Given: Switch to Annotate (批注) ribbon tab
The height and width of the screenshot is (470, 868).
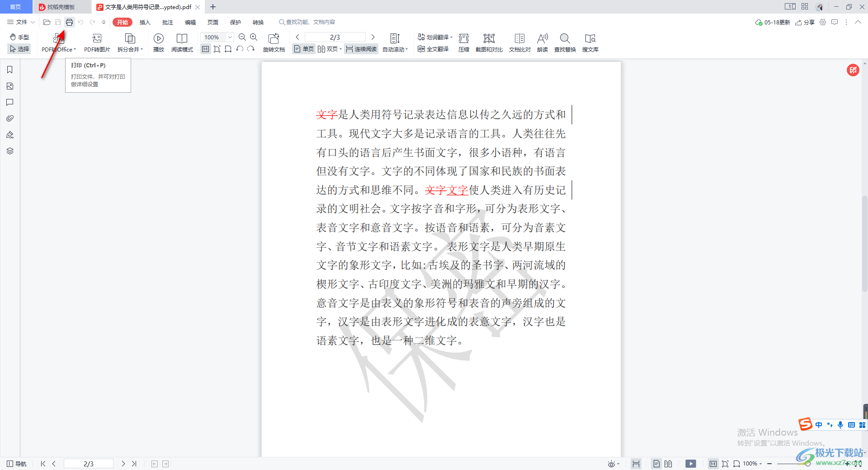Looking at the screenshot, I should [x=168, y=22].
